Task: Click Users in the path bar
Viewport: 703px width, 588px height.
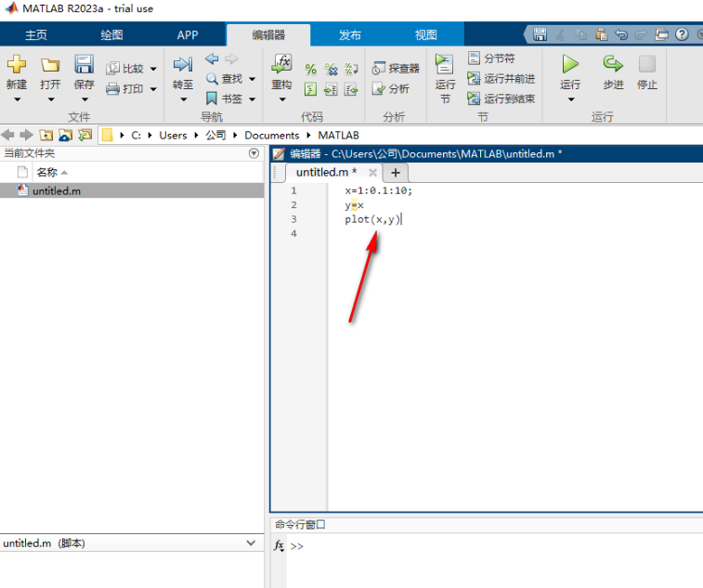Action: pos(173,136)
